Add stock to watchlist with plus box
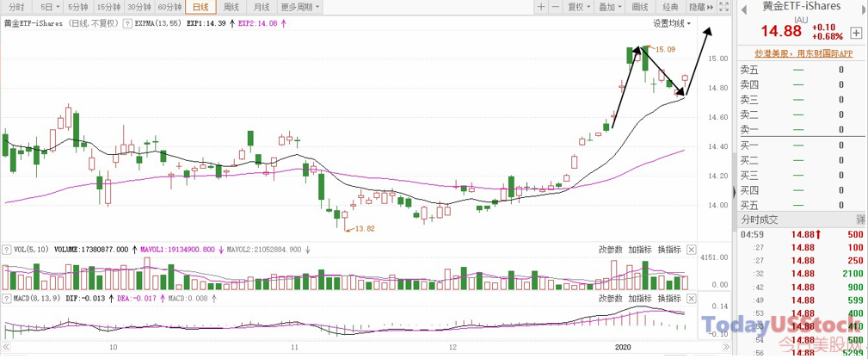868x359 pixels. pyautogui.click(x=854, y=33)
